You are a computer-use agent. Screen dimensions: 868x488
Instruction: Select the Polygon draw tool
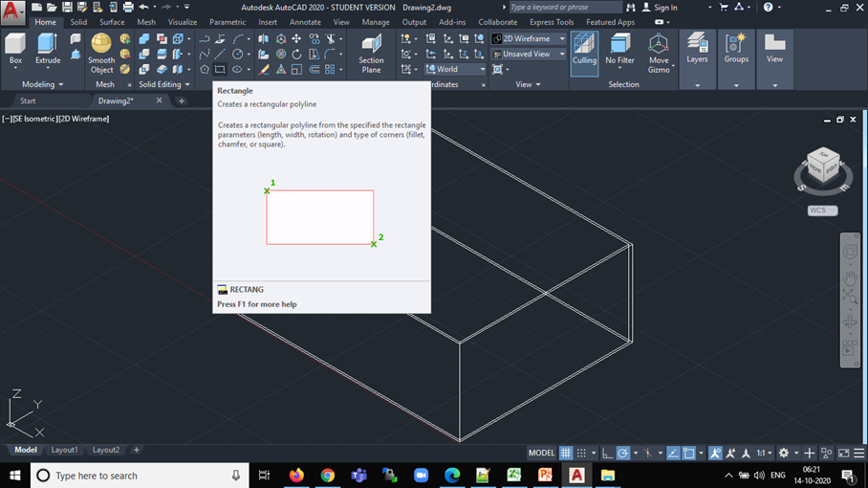(205, 69)
